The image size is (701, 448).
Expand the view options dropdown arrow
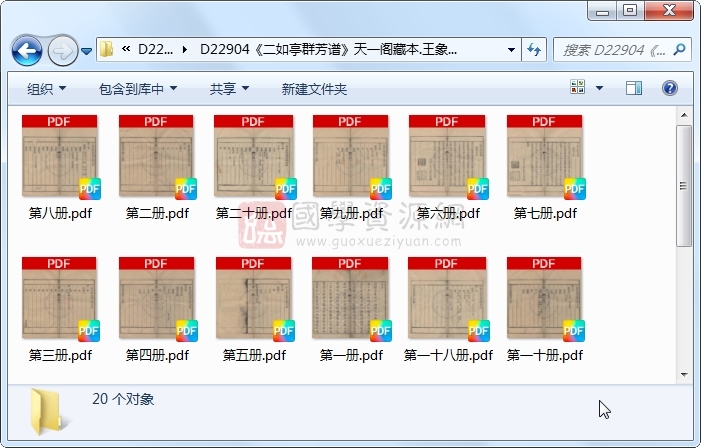(x=600, y=89)
